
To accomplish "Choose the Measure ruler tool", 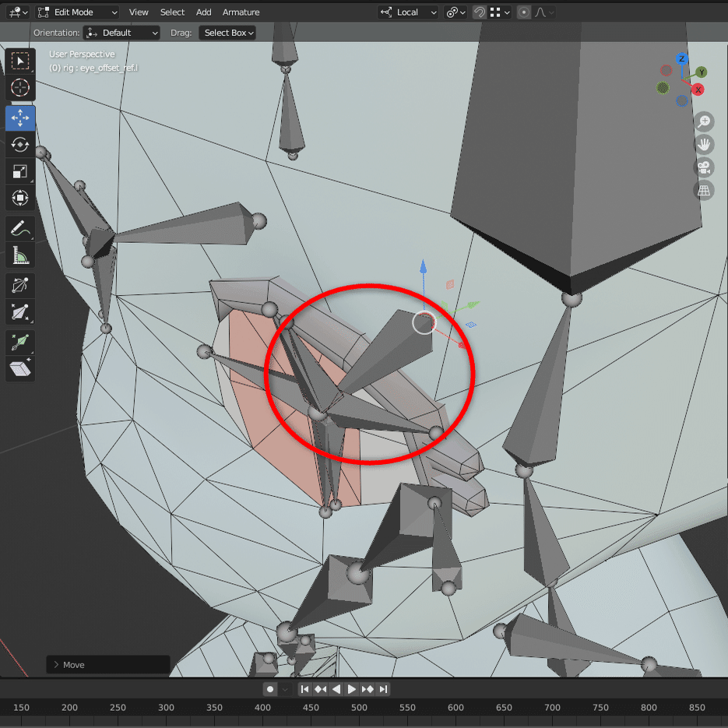I will pyautogui.click(x=20, y=255).
